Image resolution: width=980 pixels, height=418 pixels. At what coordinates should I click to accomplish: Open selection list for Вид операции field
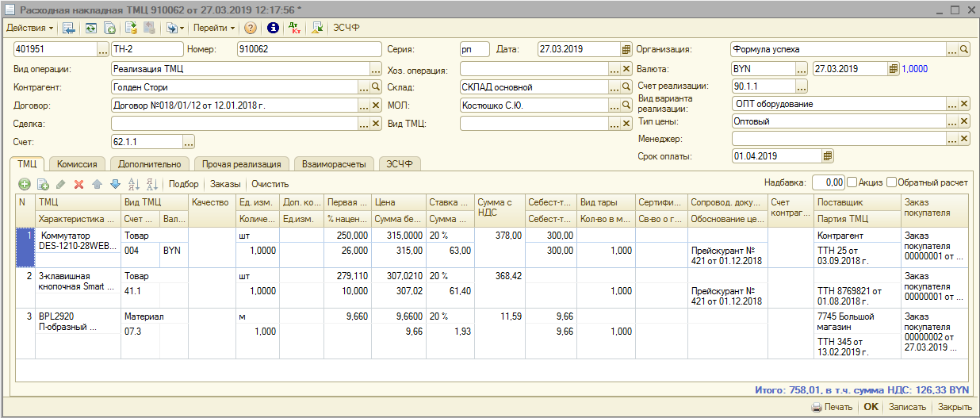(376, 69)
